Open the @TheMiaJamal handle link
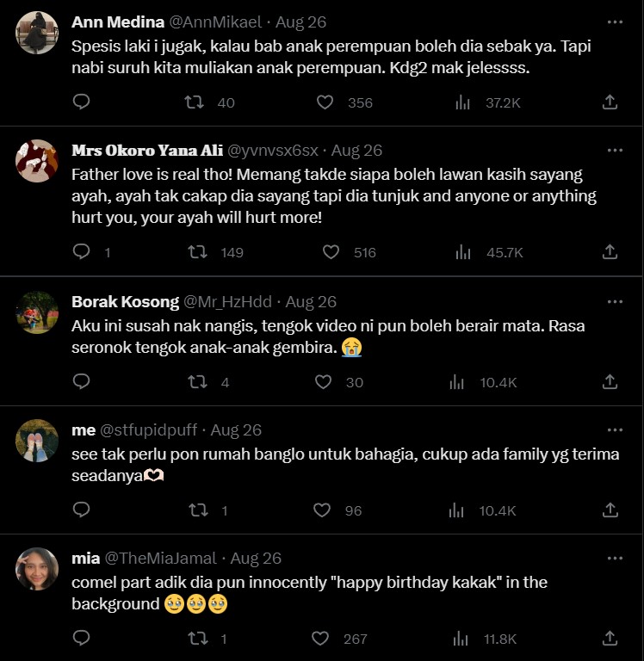 160,559
